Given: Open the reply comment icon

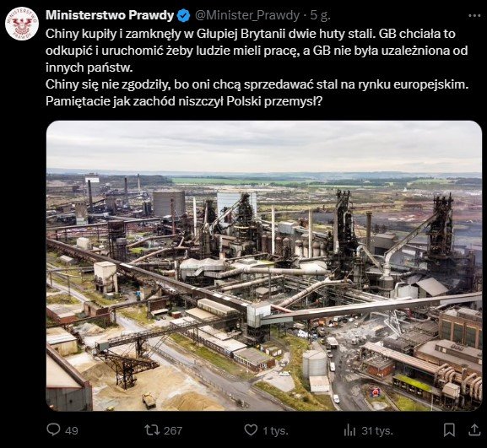Looking at the screenshot, I should point(53,430).
